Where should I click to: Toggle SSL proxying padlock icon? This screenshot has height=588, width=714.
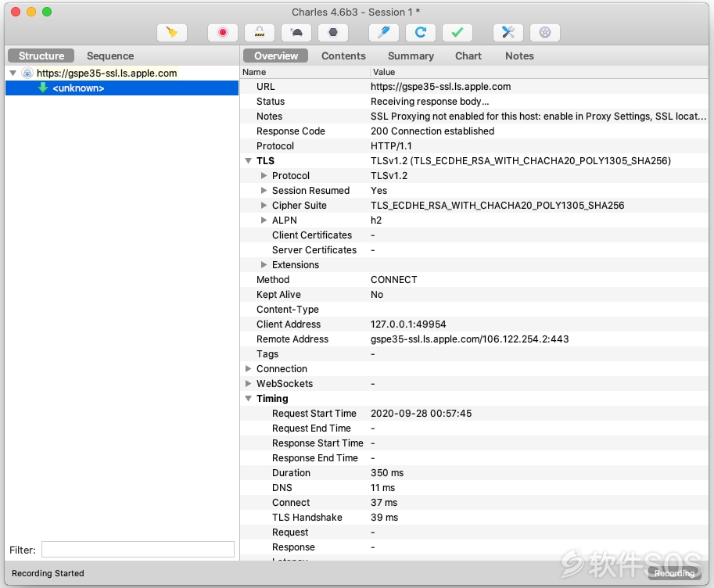click(260, 32)
